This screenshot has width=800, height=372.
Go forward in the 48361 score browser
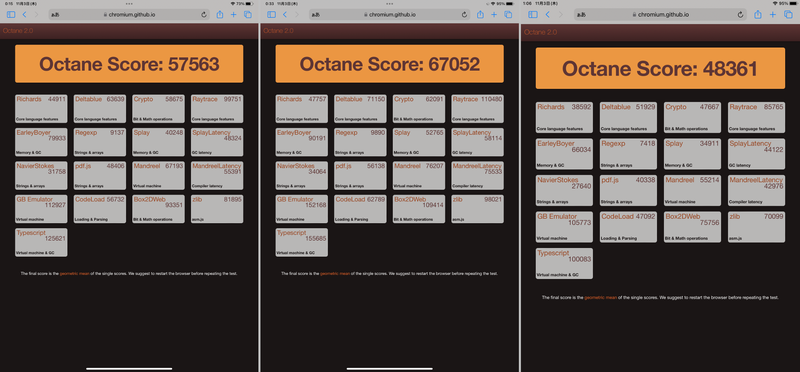[560, 15]
